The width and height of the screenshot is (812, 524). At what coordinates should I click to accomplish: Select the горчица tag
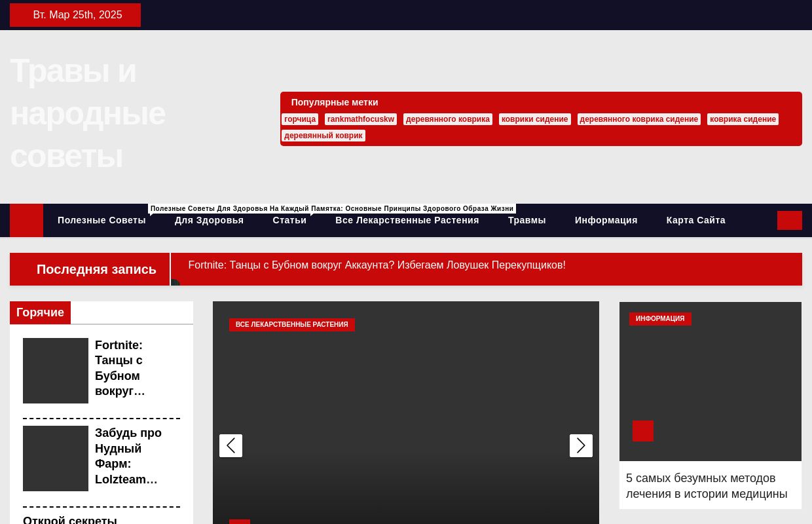point(300,119)
